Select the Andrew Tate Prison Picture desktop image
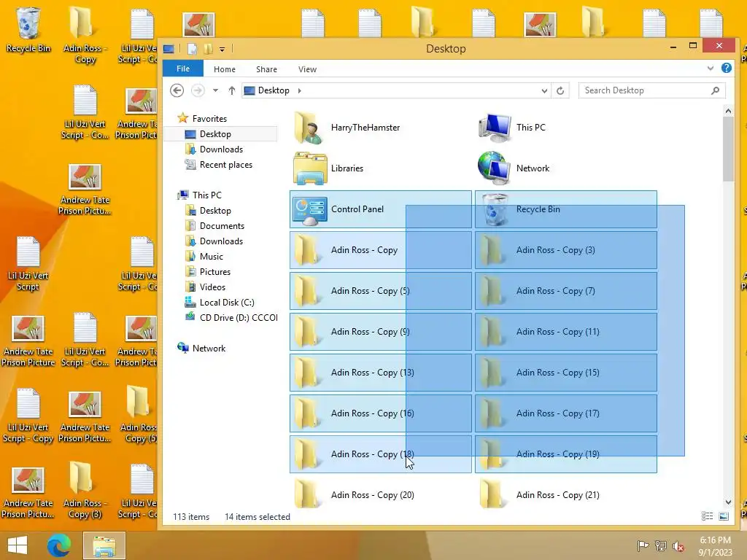 (x=28, y=340)
